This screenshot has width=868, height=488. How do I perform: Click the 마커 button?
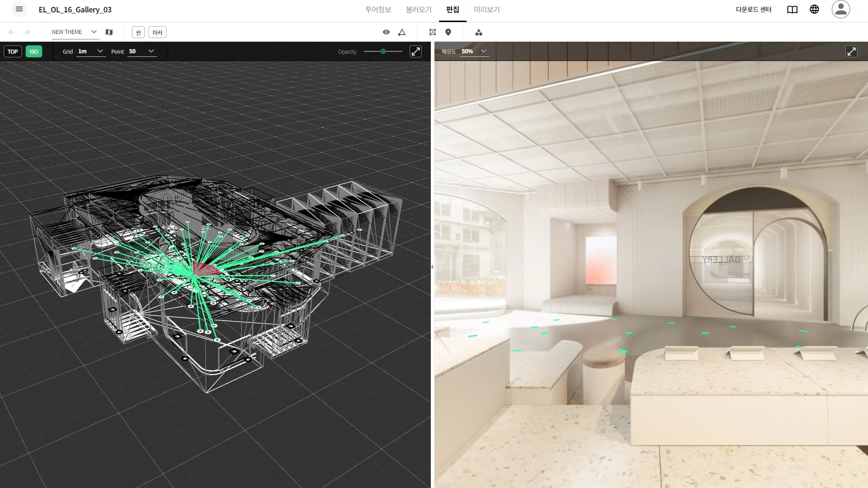pyautogui.click(x=157, y=32)
